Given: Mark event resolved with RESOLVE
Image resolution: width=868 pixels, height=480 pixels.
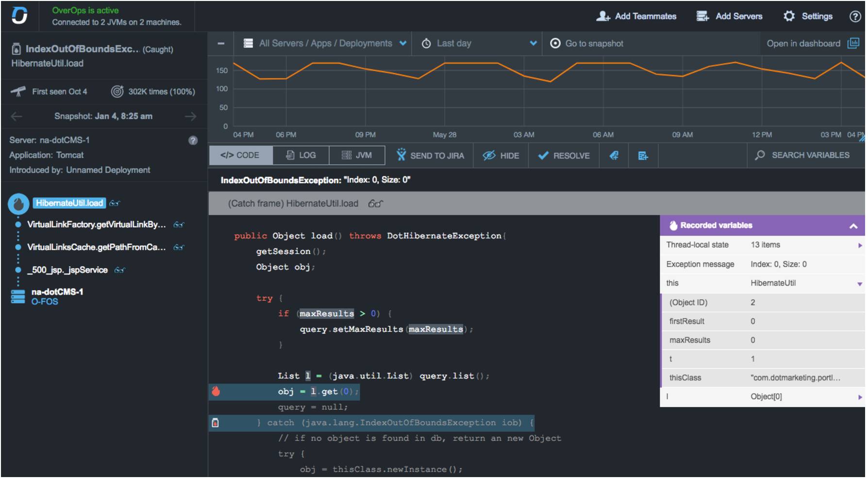Looking at the screenshot, I should coord(564,155).
